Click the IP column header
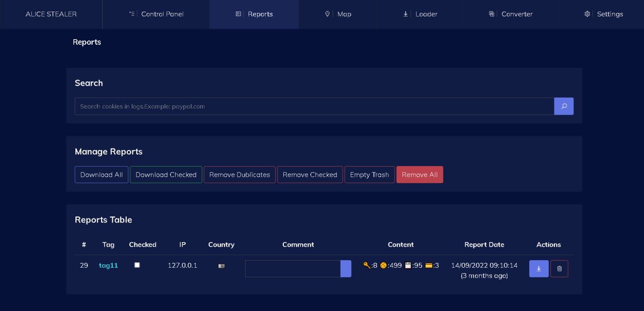This screenshot has width=644, height=311. coord(183,245)
